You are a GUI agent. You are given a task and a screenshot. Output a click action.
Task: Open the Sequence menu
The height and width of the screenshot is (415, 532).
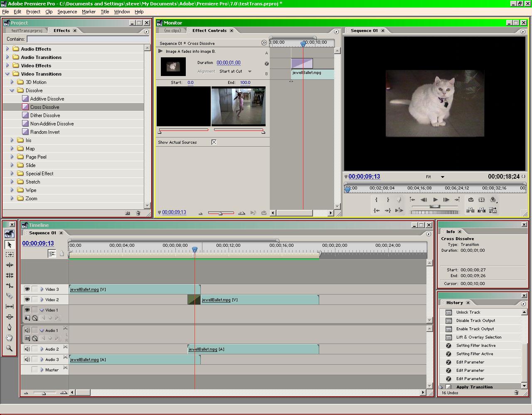(67, 12)
